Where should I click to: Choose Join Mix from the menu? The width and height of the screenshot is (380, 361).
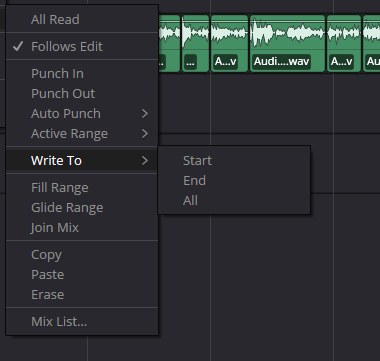click(82, 228)
